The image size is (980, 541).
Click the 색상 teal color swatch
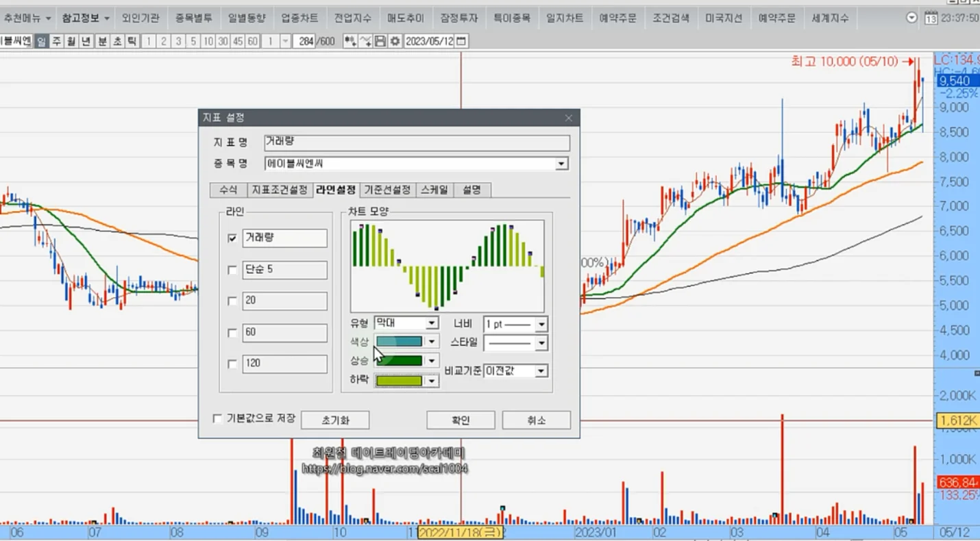pyautogui.click(x=400, y=341)
